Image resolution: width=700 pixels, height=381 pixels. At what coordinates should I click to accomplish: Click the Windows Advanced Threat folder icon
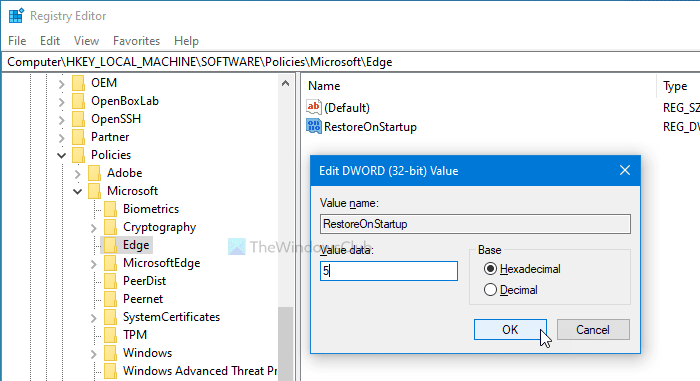click(x=111, y=371)
